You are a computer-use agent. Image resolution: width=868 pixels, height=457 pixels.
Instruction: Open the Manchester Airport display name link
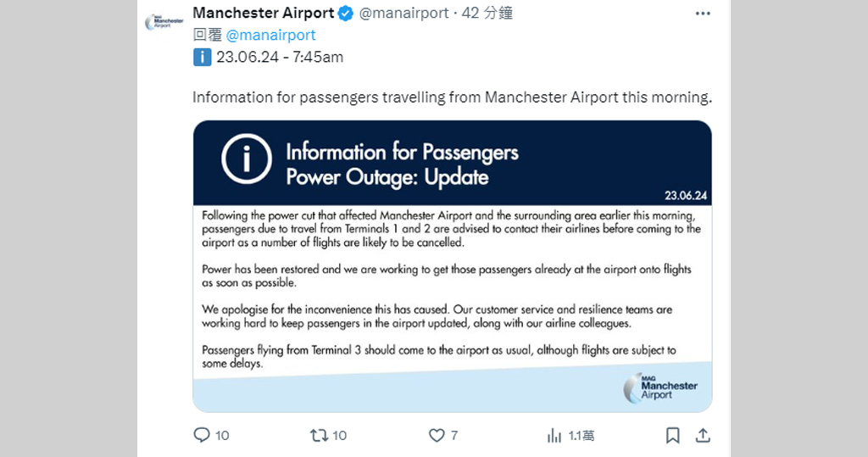[264, 14]
